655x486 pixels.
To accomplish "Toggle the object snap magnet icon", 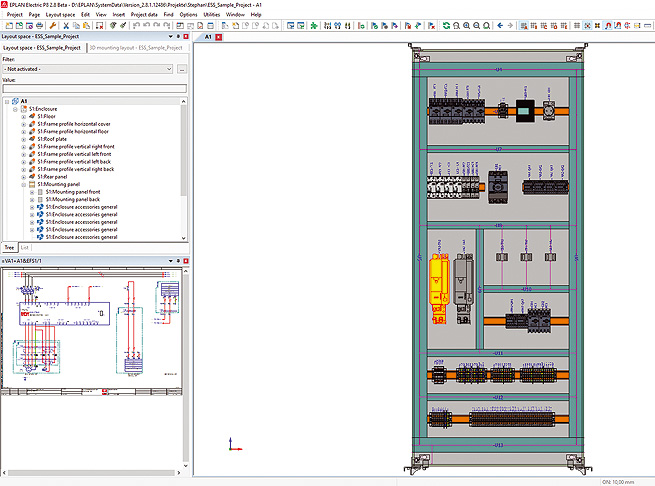I will (609, 25).
